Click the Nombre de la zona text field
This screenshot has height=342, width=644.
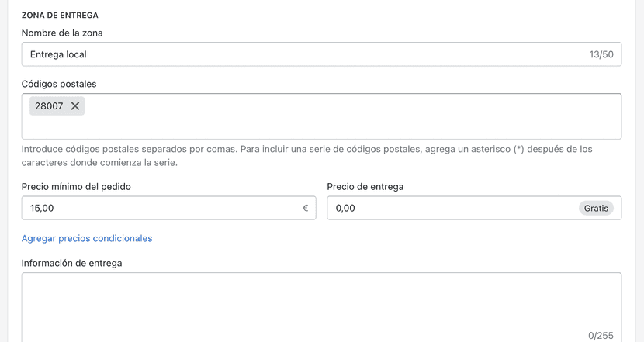(x=303, y=54)
